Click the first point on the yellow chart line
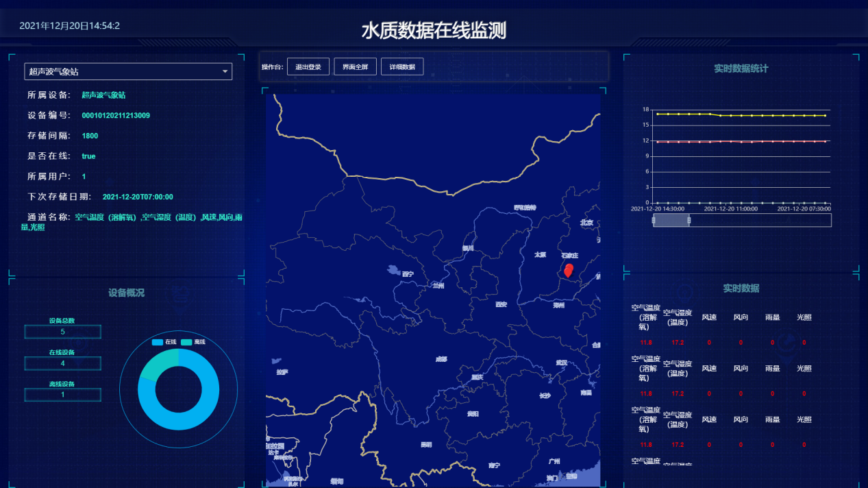The width and height of the screenshot is (868, 488). point(658,114)
